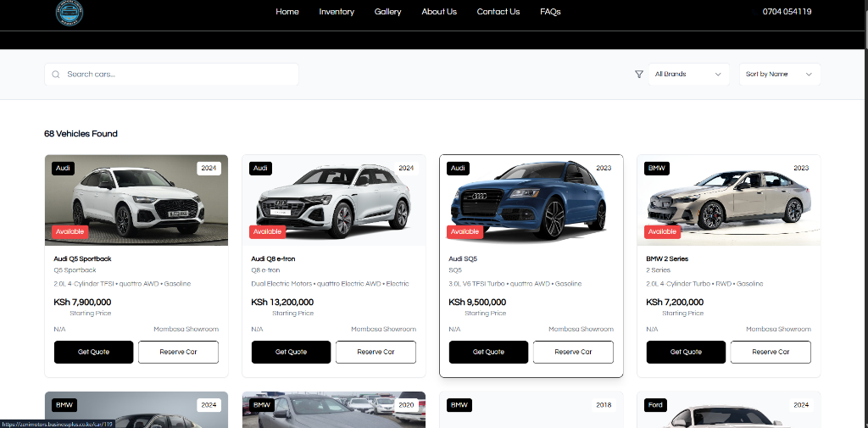868x428 pixels.
Task: Expand the Sort by Name chevron arrow
Action: (x=809, y=75)
